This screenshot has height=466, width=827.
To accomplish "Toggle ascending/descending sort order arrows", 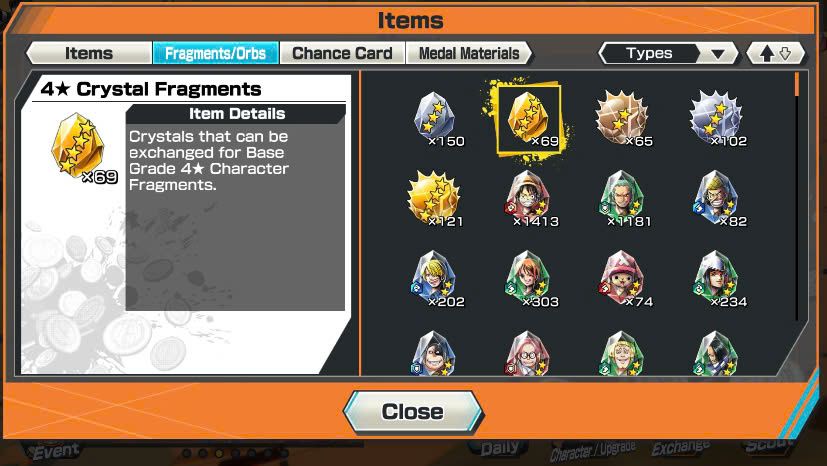I will [775, 53].
